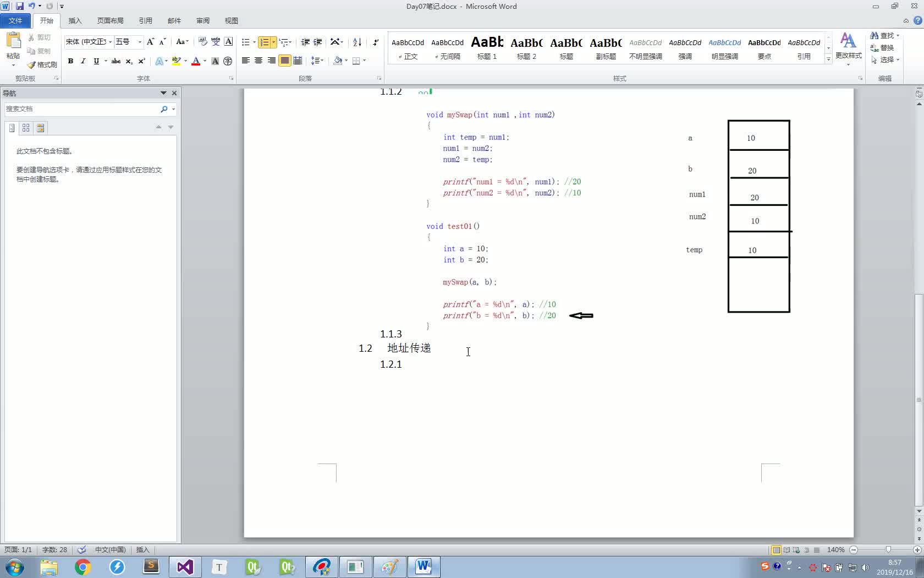The height and width of the screenshot is (578, 924).
Task: Open text effects glowing A icon
Action: [x=159, y=61]
